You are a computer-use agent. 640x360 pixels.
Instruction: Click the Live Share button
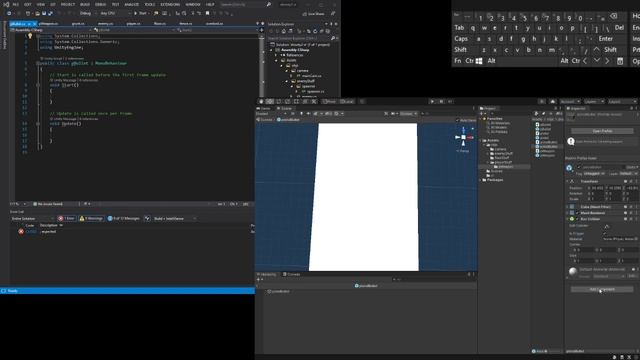[x=313, y=14]
